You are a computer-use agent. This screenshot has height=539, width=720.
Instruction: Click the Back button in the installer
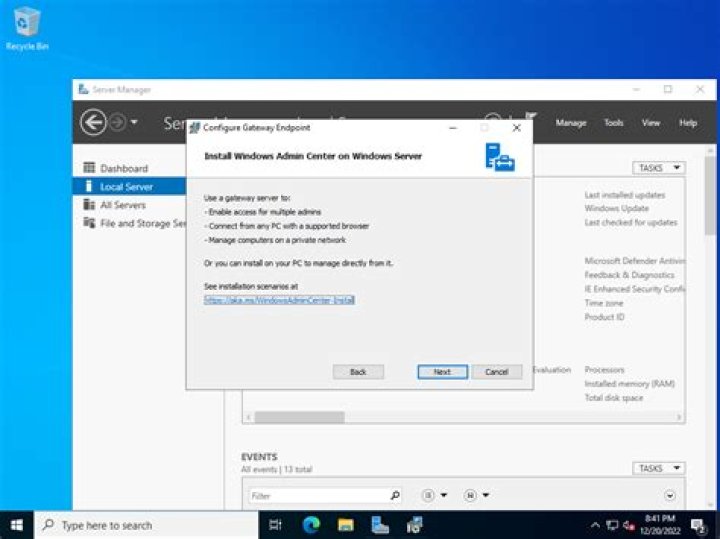point(358,371)
